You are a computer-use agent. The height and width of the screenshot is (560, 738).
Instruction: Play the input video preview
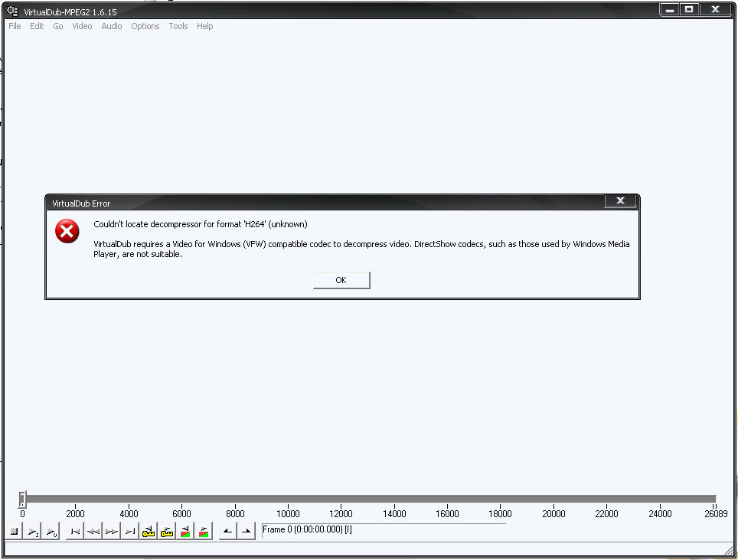click(x=32, y=532)
